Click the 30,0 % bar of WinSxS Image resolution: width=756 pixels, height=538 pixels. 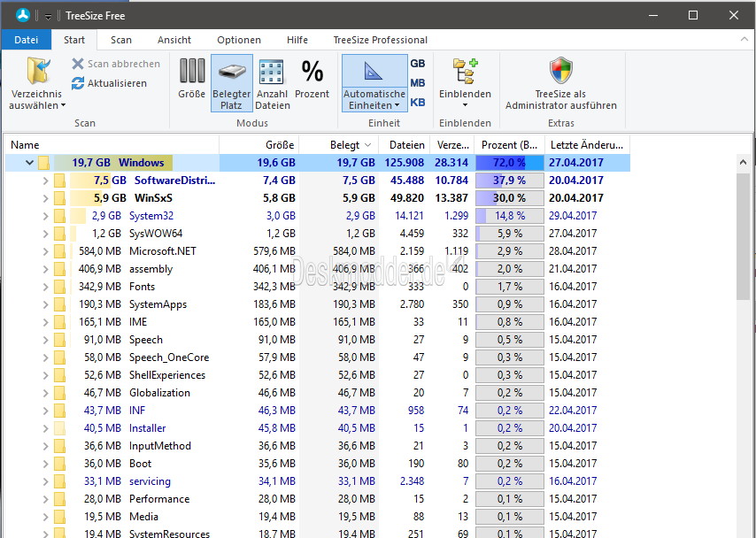click(510, 198)
